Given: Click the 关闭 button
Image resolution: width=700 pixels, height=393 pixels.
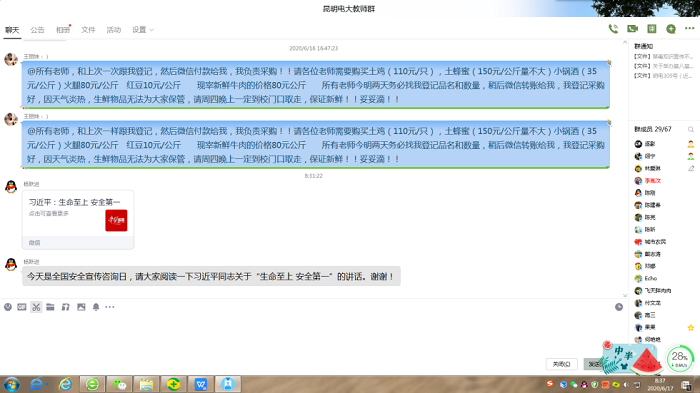Looking at the screenshot, I should (562, 364).
